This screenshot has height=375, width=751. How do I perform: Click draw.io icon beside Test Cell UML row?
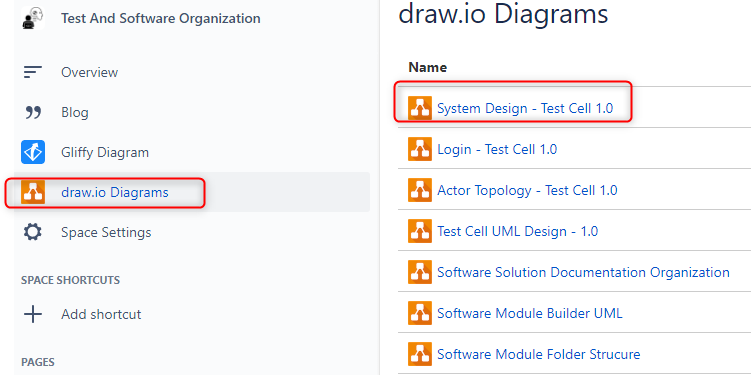[420, 231]
